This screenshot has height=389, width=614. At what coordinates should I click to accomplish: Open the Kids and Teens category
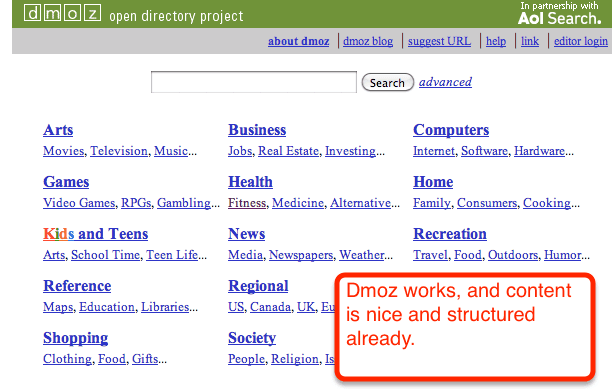(96, 234)
